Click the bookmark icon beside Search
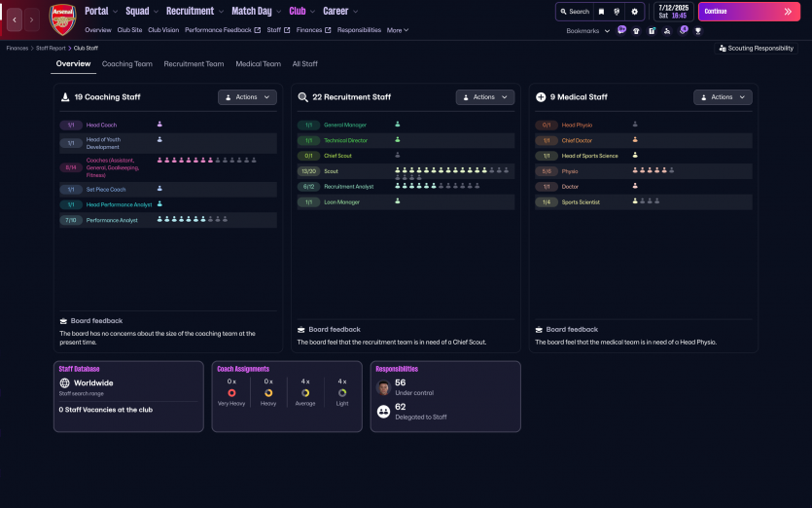 pyautogui.click(x=601, y=12)
